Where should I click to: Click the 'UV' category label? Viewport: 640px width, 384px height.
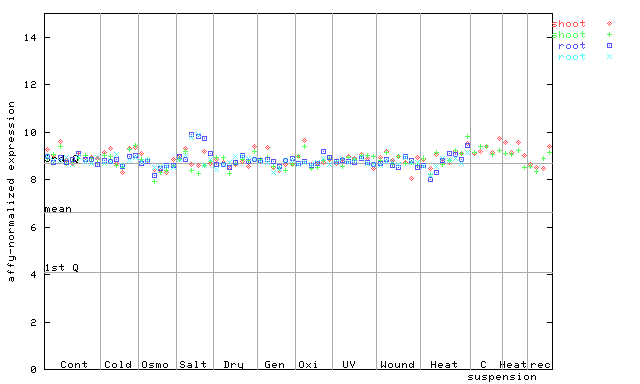(349, 364)
